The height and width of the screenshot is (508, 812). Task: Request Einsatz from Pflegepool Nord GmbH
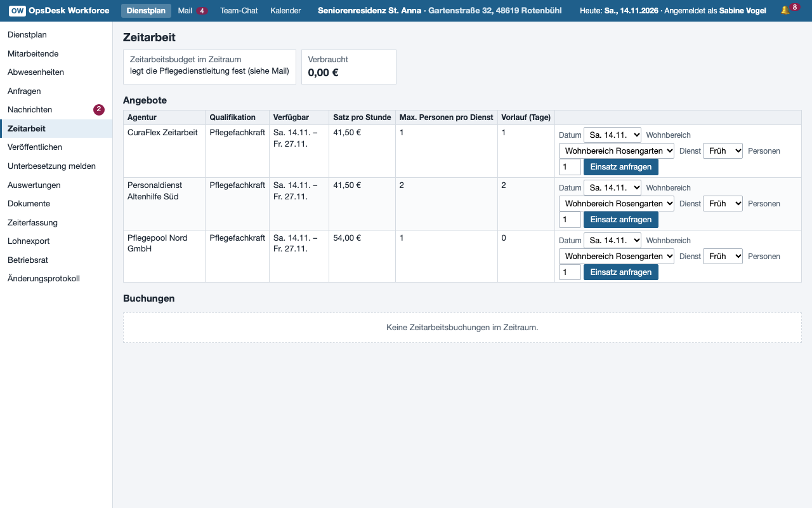(x=621, y=272)
